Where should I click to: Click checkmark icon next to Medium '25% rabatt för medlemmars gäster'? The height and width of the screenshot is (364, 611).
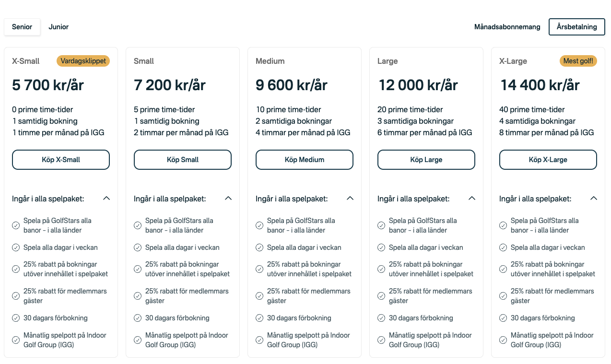[259, 296]
